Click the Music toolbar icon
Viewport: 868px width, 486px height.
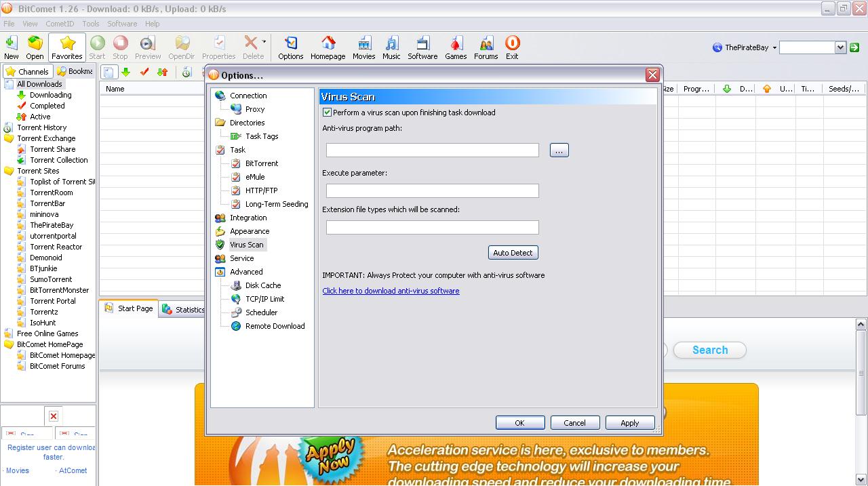pos(391,48)
